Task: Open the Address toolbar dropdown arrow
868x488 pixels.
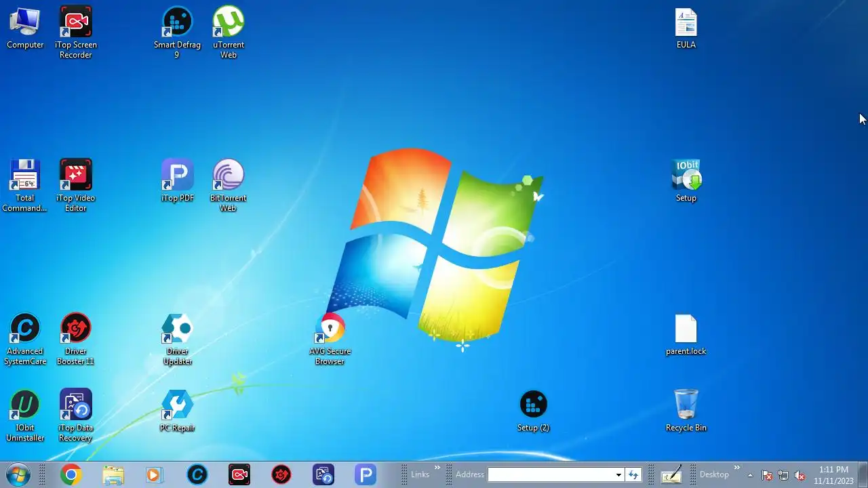Action: [618, 474]
